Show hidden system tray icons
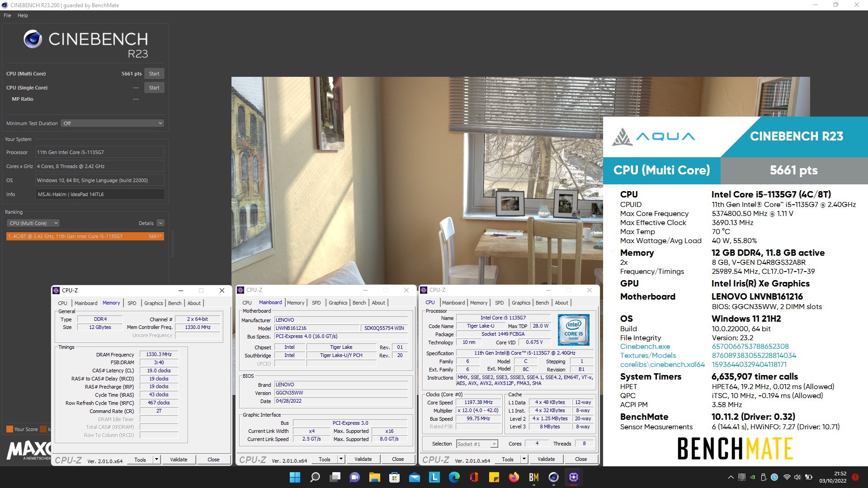 pos(731,477)
